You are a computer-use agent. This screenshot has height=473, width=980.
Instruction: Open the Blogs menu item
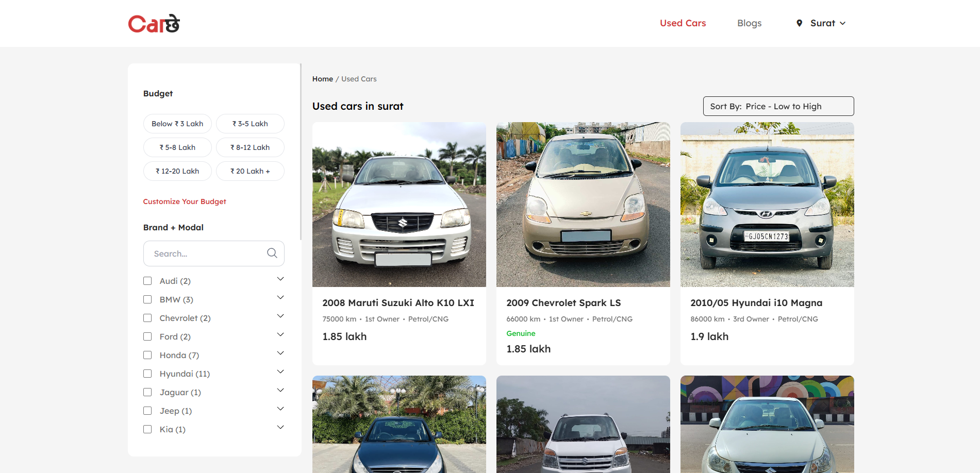click(749, 23)
